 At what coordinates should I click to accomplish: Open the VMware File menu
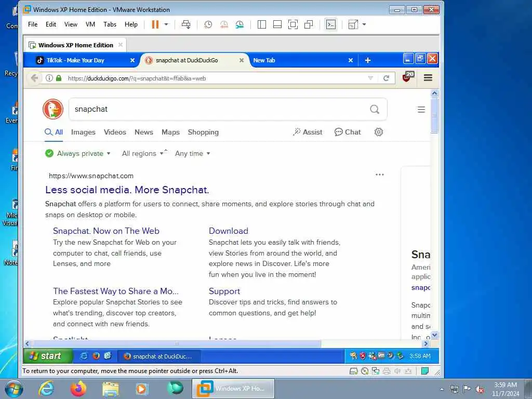coord(33,24)
